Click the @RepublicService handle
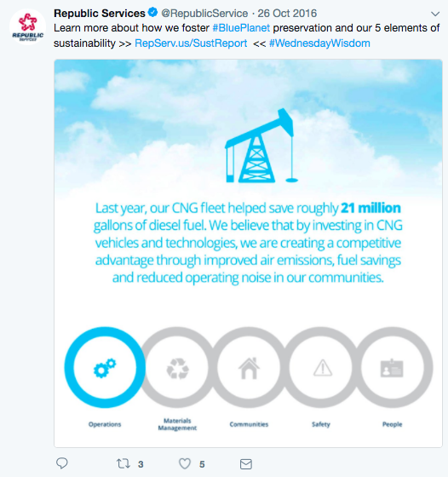Viewport: 448px width, 477px height. tap(204, 14)
